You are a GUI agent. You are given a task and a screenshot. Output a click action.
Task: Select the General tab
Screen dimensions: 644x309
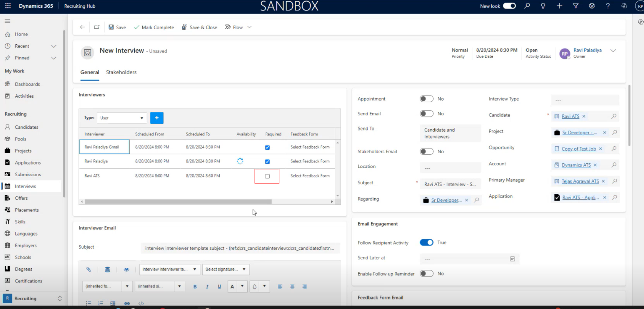pos(90,72)
